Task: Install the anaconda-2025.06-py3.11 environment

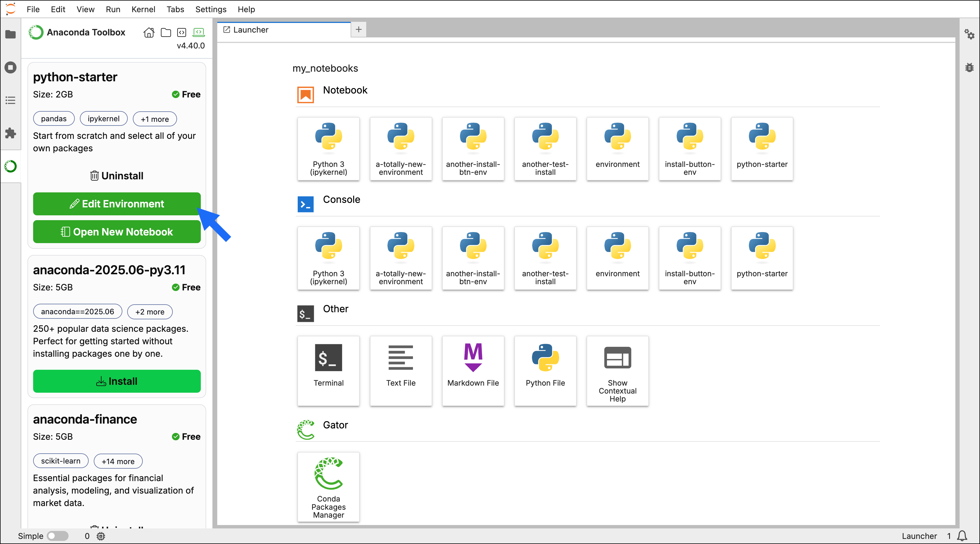Action: pos(116,381)
